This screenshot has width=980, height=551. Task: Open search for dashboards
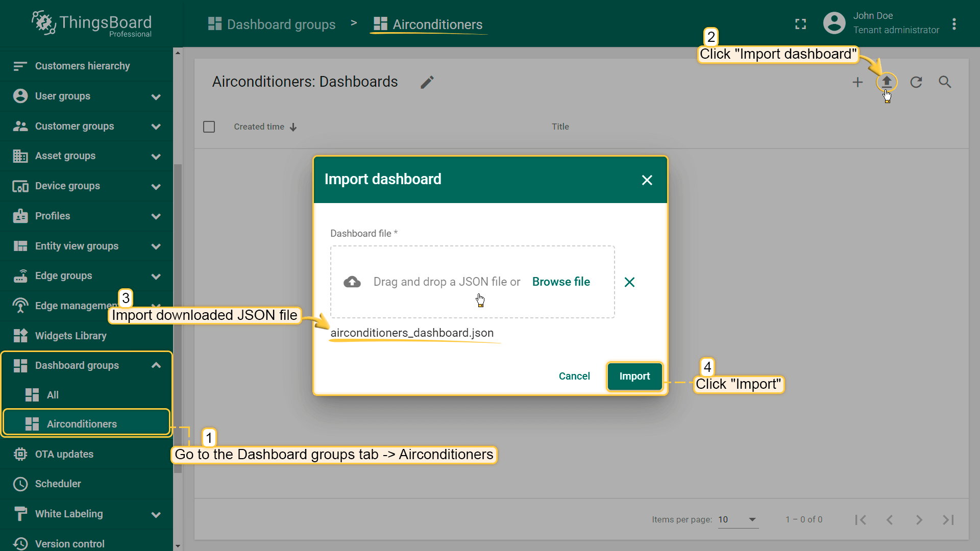945,82
